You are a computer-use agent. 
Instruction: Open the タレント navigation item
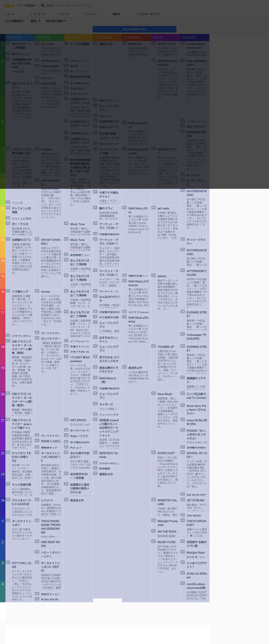tap(65, 14)
